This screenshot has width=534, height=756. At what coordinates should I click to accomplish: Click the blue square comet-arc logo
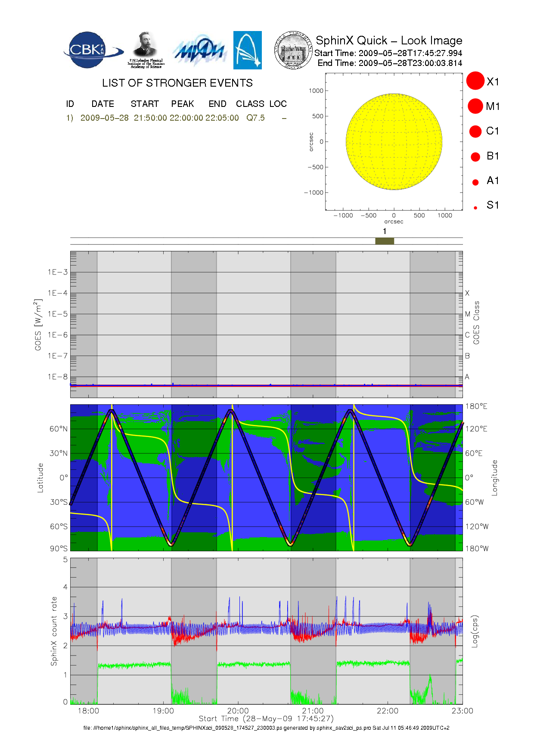coord(247,50)
